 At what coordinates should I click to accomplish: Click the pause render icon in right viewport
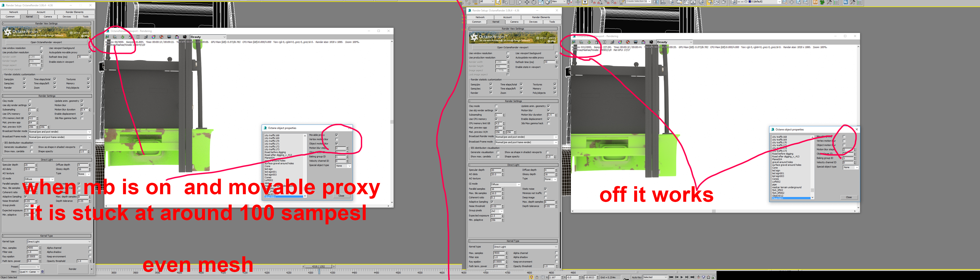(x=605, y=42)
